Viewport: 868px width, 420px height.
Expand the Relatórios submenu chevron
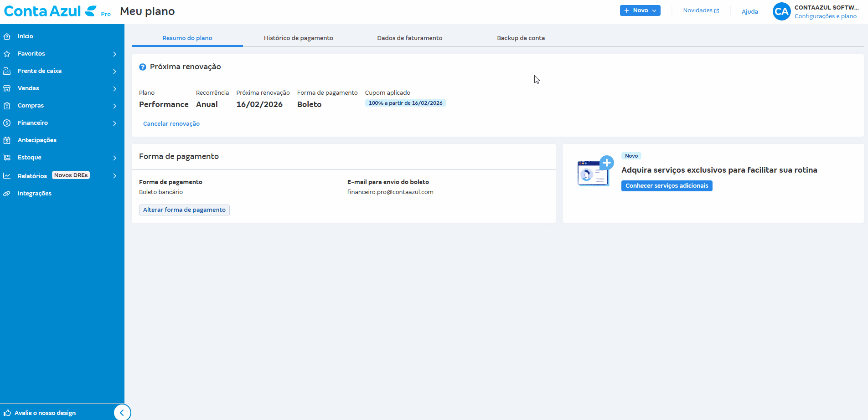(x=115, y=176)
